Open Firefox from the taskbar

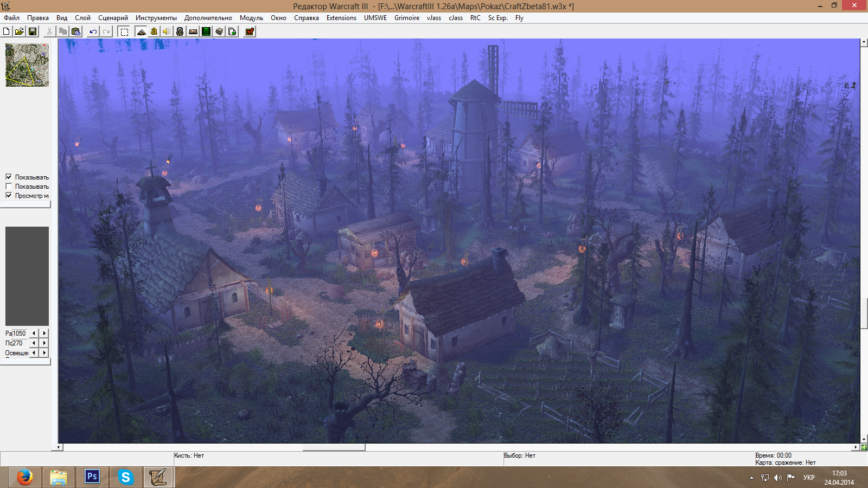tap(25, 477)
